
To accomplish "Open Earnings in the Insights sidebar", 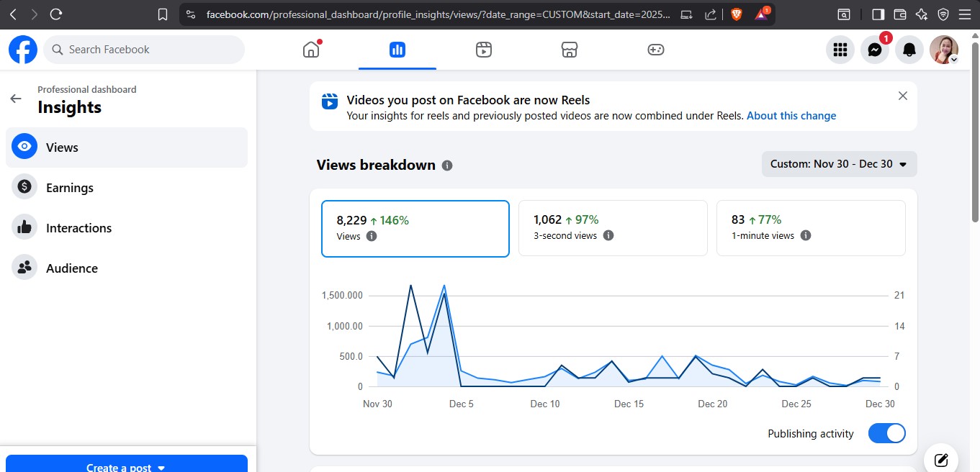I will coord(70,188).
